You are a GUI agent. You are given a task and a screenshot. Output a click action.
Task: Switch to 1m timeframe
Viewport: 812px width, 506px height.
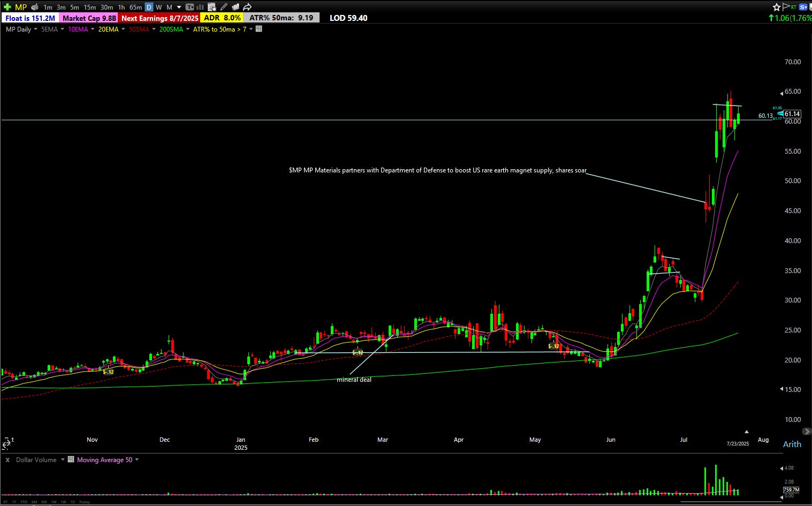pyautogui.click(x=48, y=7)
